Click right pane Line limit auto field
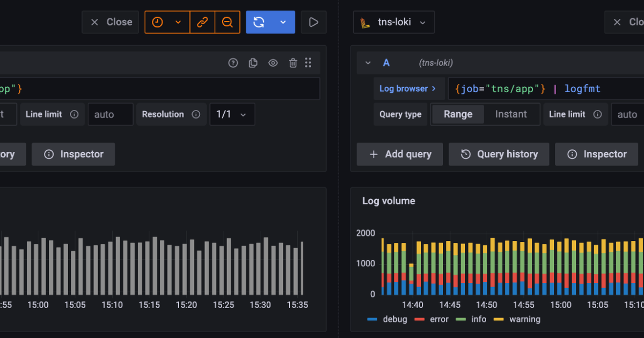Screen dimensions: 644x338 (x=628, y=114)
